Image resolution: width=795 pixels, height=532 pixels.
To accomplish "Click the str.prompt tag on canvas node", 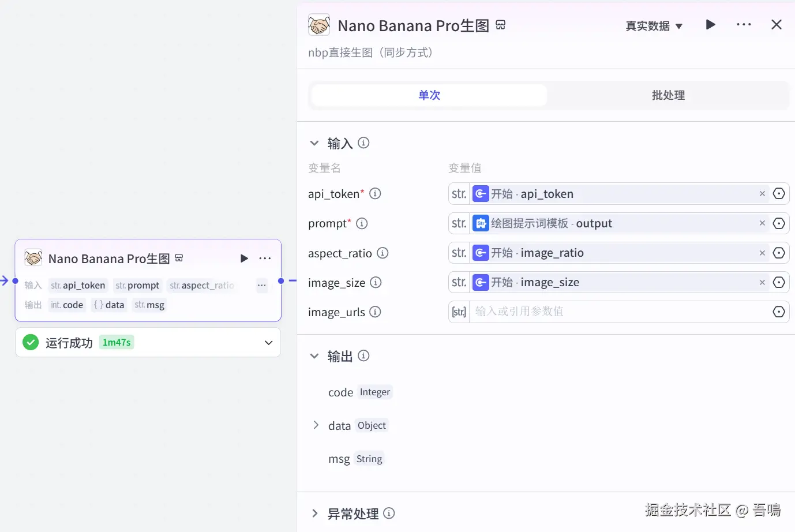I will 137,285.
